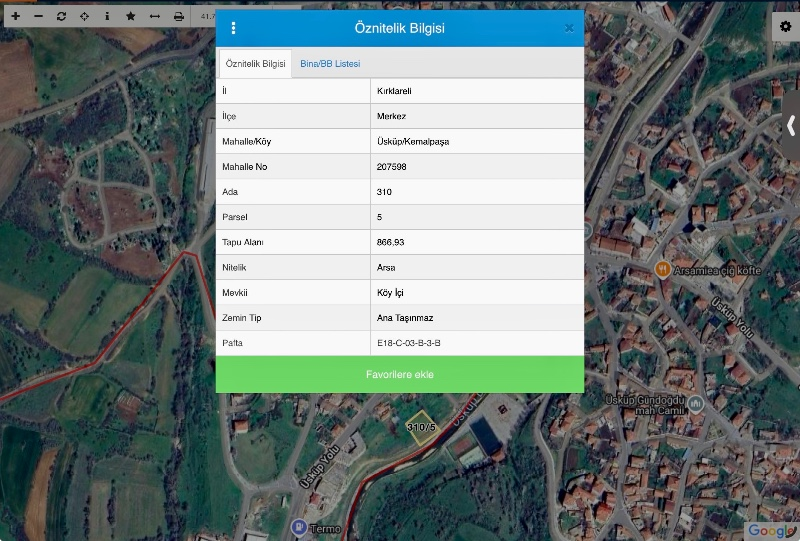
Task: Select the parcel label 310/5 on map
Action: [421, 427]
